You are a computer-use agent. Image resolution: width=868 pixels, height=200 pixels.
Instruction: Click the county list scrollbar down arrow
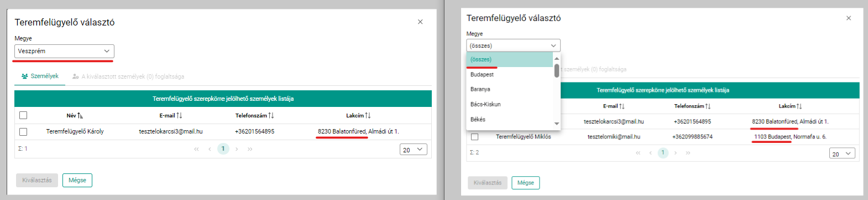(x=557, y=124)
